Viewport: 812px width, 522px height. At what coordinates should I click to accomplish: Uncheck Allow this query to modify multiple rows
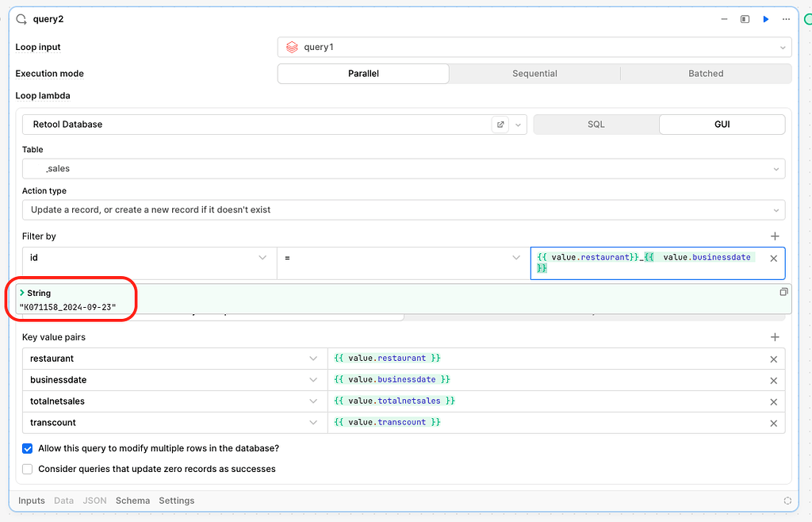[28, 448]
